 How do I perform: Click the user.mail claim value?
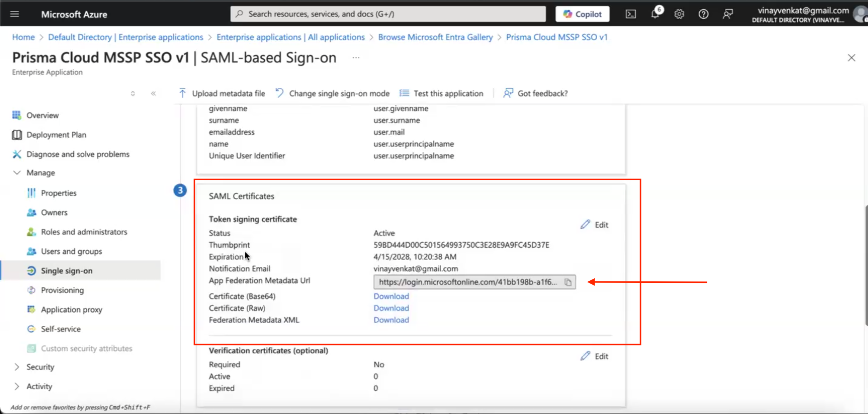(x=389, y=132)
